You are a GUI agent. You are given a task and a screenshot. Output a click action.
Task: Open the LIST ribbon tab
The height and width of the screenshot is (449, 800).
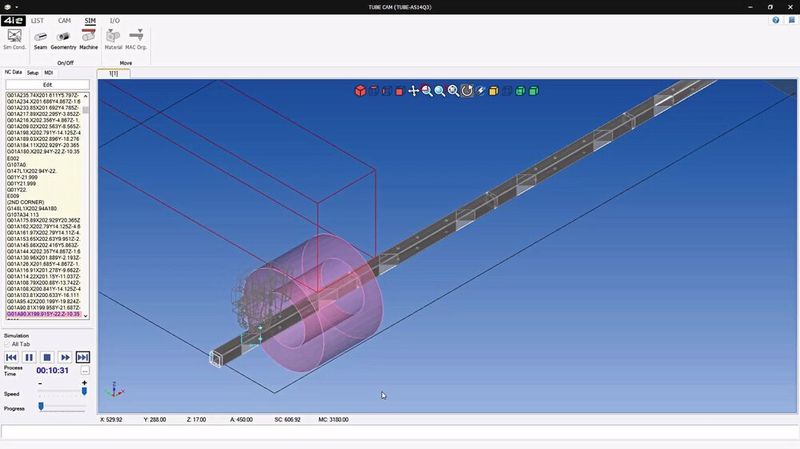[x=37, y=20]
